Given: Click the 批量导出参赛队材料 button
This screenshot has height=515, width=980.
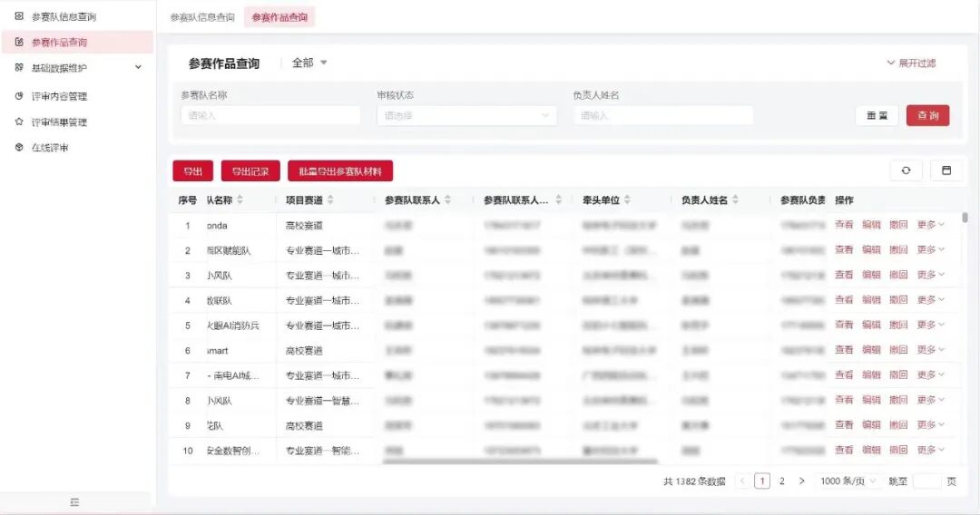Looking at the screenshot, I should click(340, 171).
